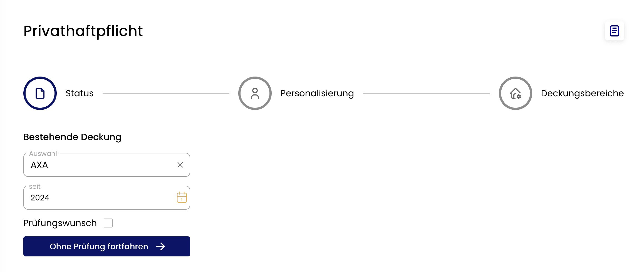Click progress line between Status and Personalisierung

tap(166, 93)
